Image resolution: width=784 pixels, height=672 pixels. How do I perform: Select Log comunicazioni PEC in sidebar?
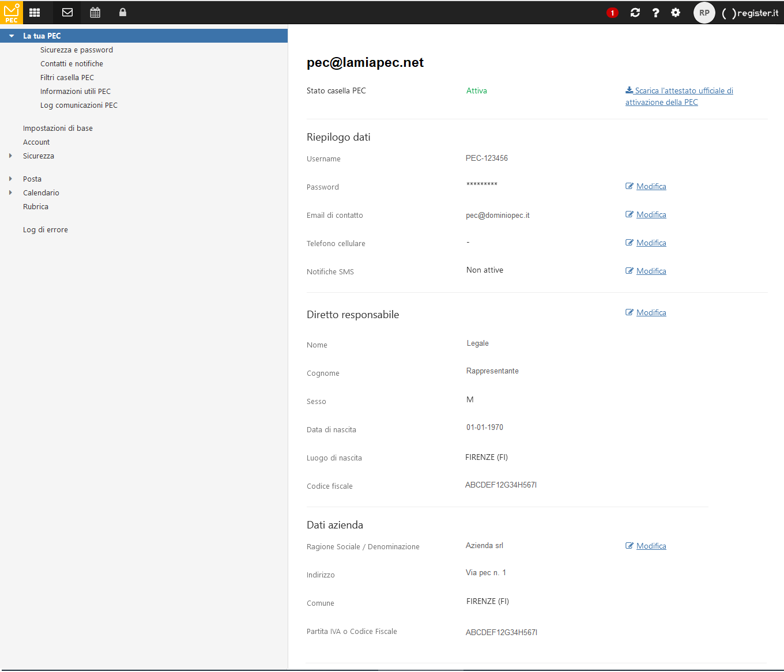click(79, 105)
